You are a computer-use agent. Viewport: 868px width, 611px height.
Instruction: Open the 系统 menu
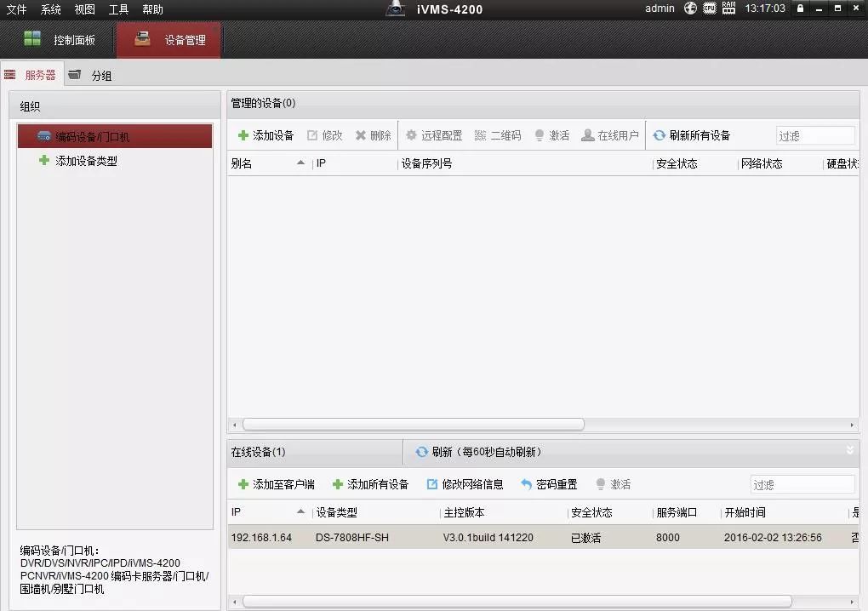click(50, 9)
